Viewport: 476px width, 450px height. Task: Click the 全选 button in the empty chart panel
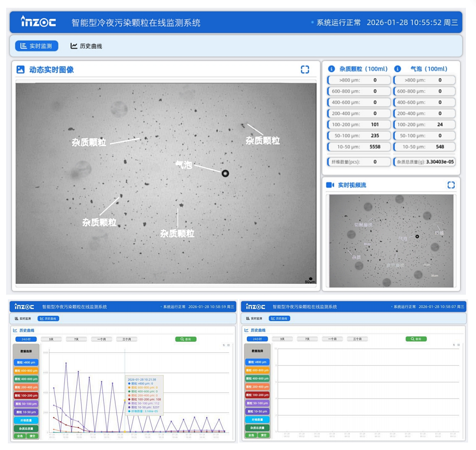tap(250, 436)
